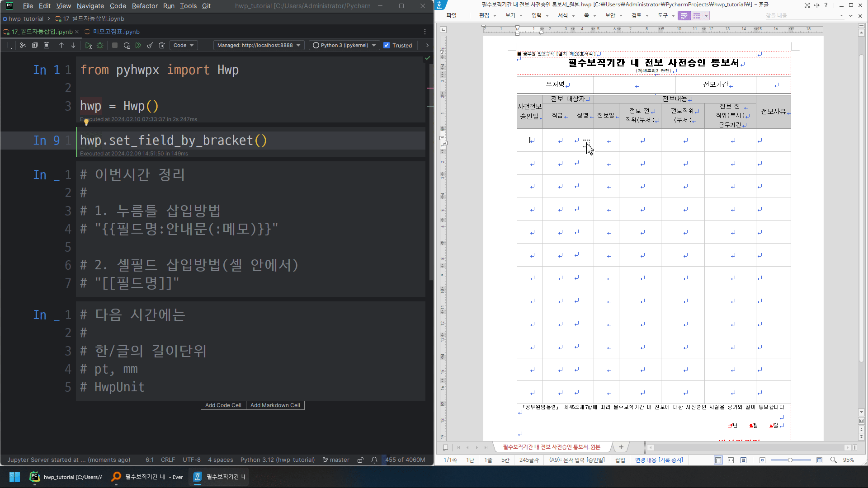Adjust the zoom slider in Hangul status bar
The image size is (868, 488).
coord(790,460)
